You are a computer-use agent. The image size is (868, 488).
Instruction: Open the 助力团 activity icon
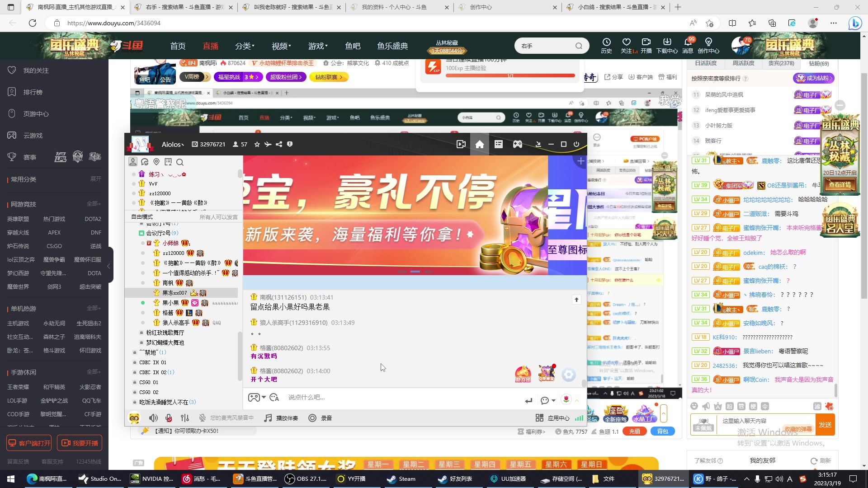(523, 374)
